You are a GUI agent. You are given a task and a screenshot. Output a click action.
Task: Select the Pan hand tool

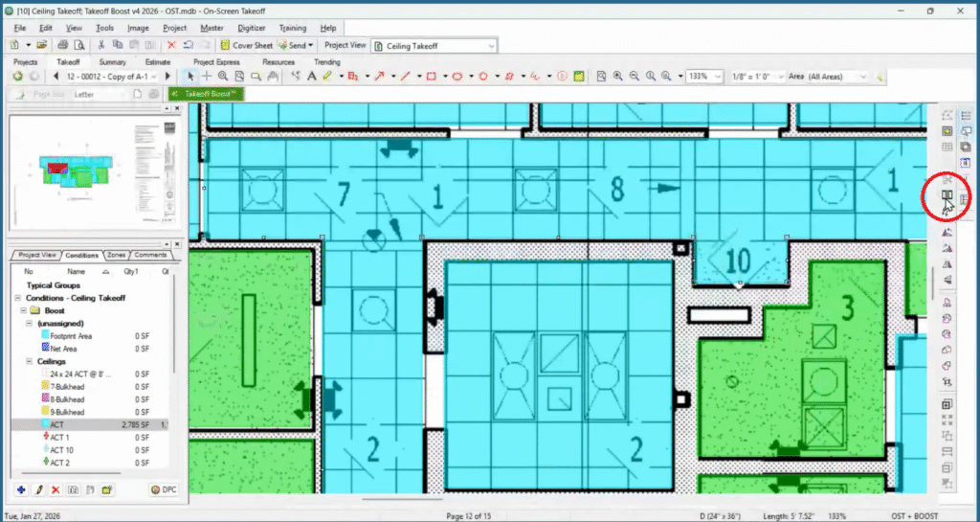tap(273, 77)
